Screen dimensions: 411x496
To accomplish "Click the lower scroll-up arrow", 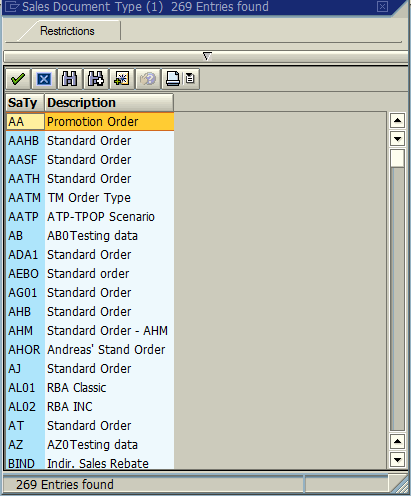I will tap(397, 442).
